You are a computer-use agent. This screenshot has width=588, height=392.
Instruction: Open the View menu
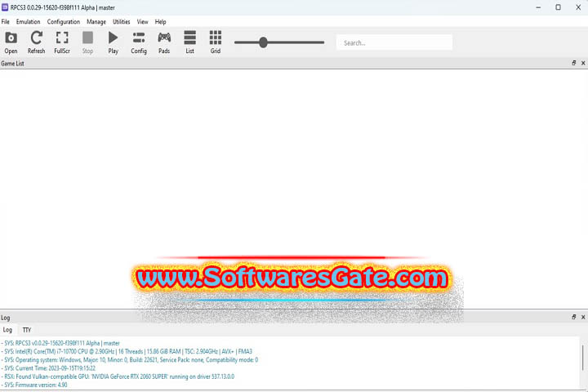point(142,22)
